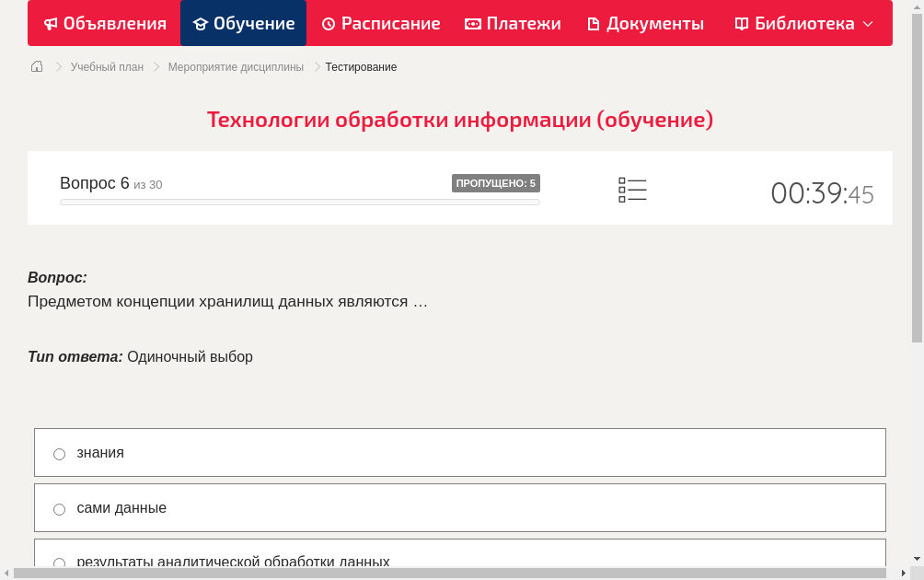Click the home icon in the breadcrumb trail

pyautogui.click(x=36, y=66)
